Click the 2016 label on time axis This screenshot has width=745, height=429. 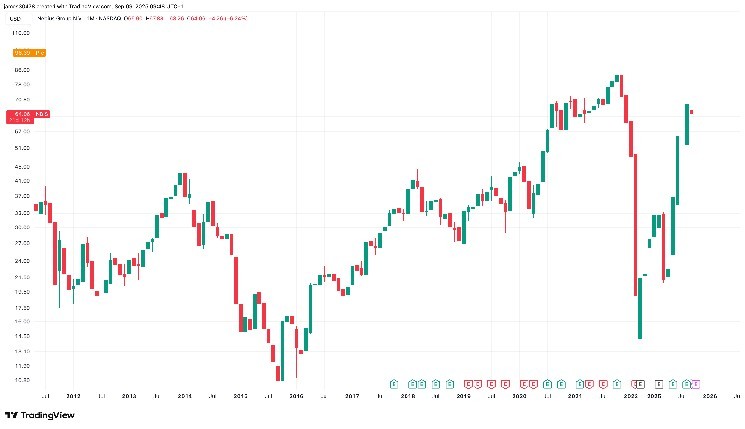(296, 397)
